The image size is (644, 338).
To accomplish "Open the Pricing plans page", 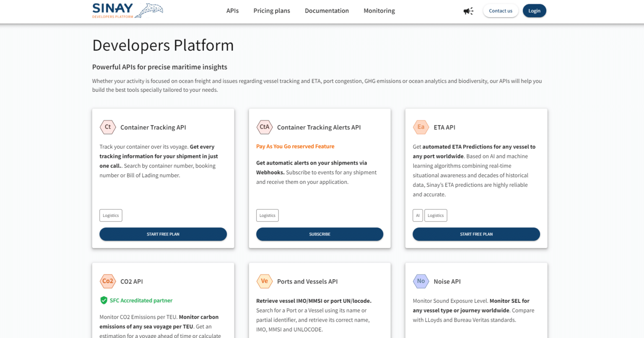I will [x=272, y=11].
